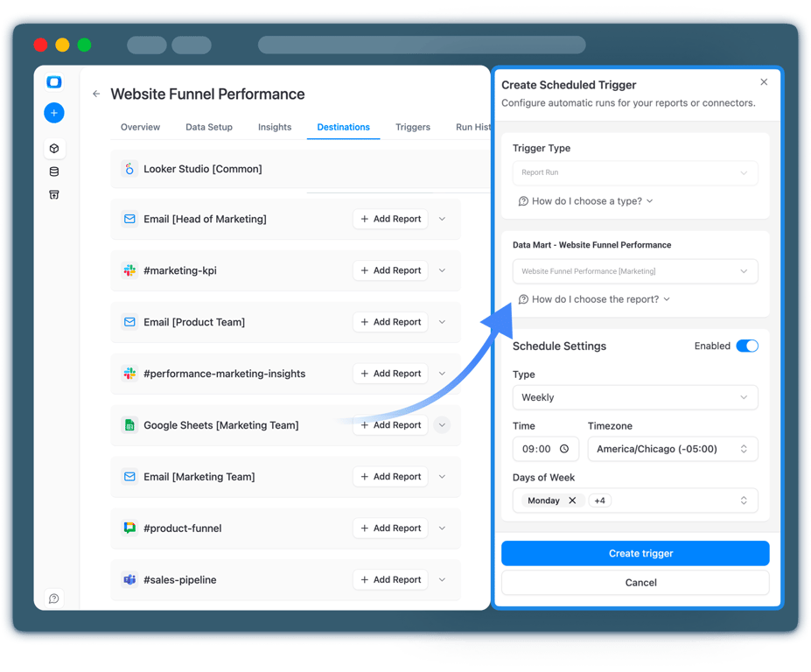Image resolution: width=811 pixels, height=672 pixels.
Task: Close the Create Scheduled Trigger panel
Action: point(764,81)
